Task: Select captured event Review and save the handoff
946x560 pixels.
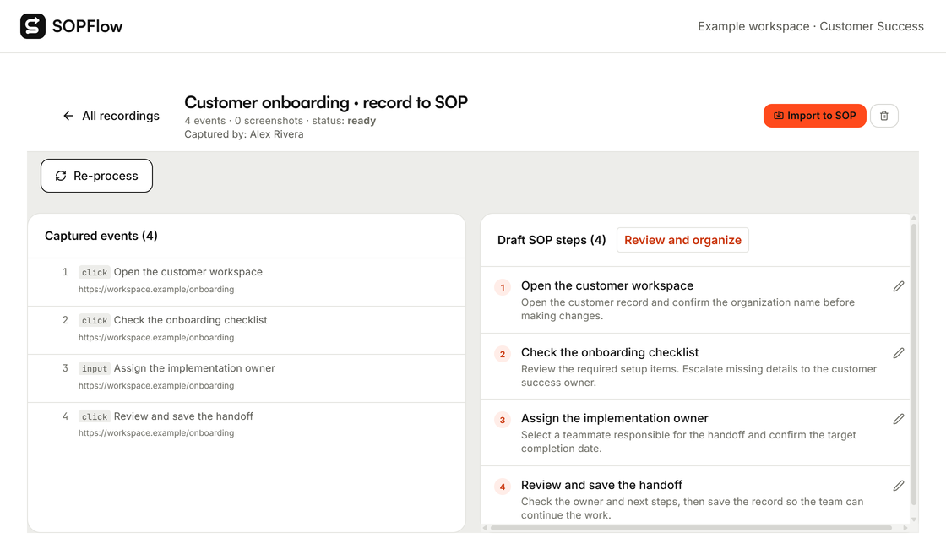Action: click(x=247, y=426)
